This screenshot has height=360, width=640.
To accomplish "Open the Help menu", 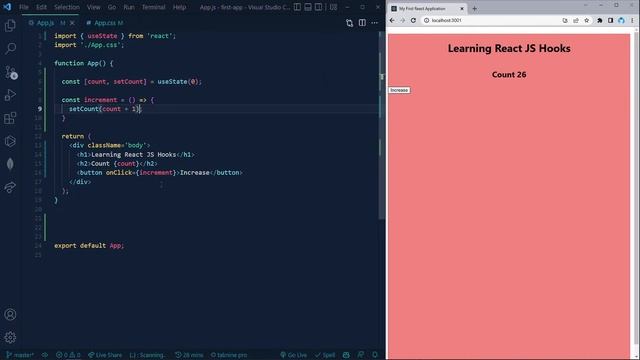I will pos(179,7).
